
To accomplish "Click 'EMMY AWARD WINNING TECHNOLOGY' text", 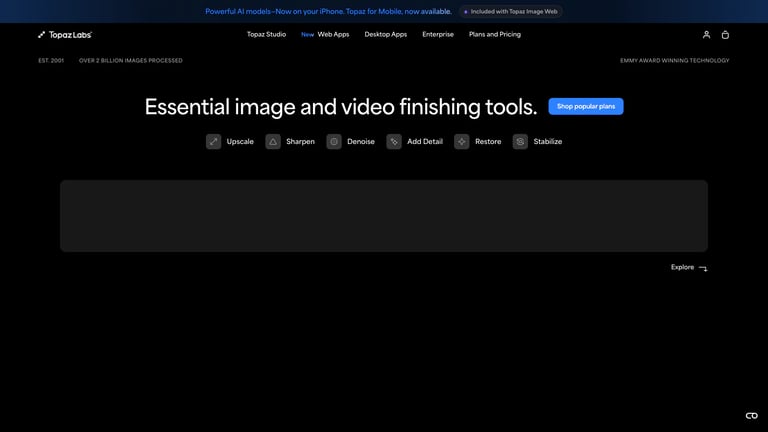I will click(x=674, y=61).
